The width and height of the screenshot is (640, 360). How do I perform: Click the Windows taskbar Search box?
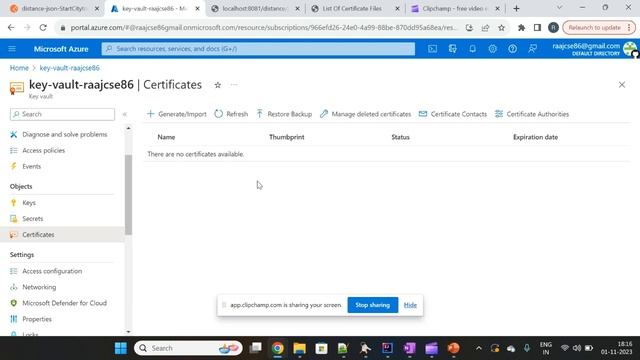(188, 348)
